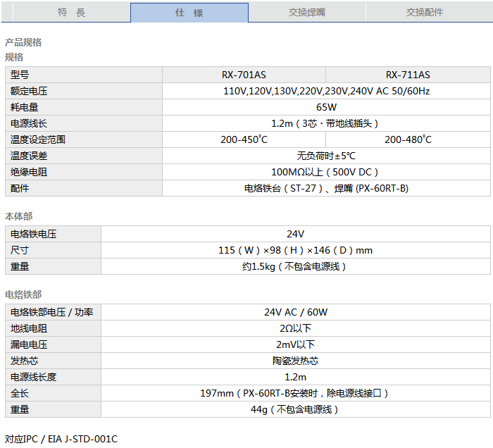Click the 绝缘电阻 label
Screen dimensions: 493x448
pyautogui.click(x=84, y=172)
